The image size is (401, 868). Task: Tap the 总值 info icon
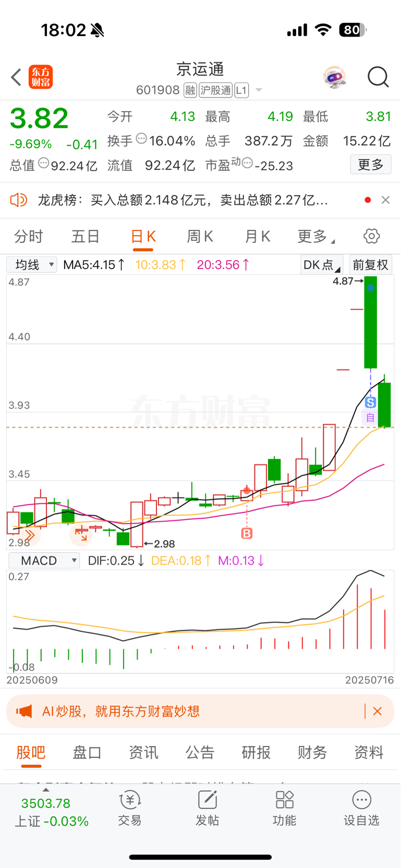[x=44, y=163]
